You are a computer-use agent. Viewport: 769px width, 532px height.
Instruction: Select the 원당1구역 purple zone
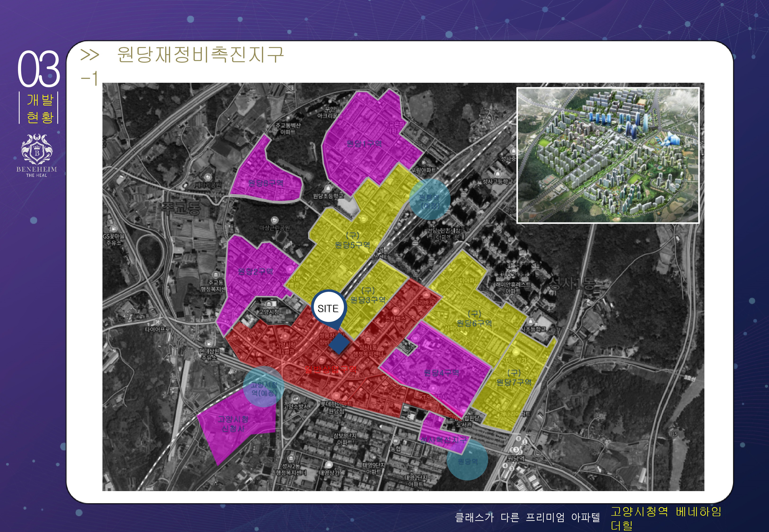tap(364, 144)
